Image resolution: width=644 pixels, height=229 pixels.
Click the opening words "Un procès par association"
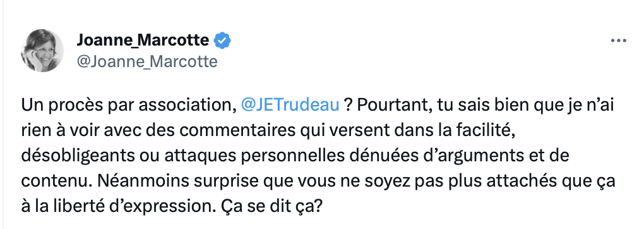tap(129, 106)
